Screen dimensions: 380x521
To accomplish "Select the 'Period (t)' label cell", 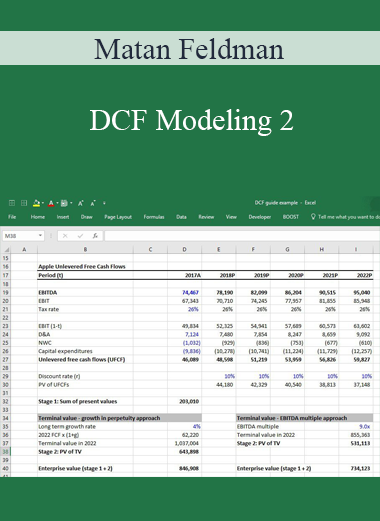I will (51, 275).
